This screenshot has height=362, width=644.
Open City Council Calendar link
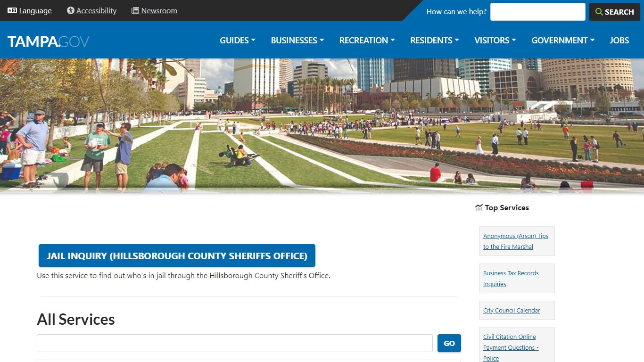512,310
